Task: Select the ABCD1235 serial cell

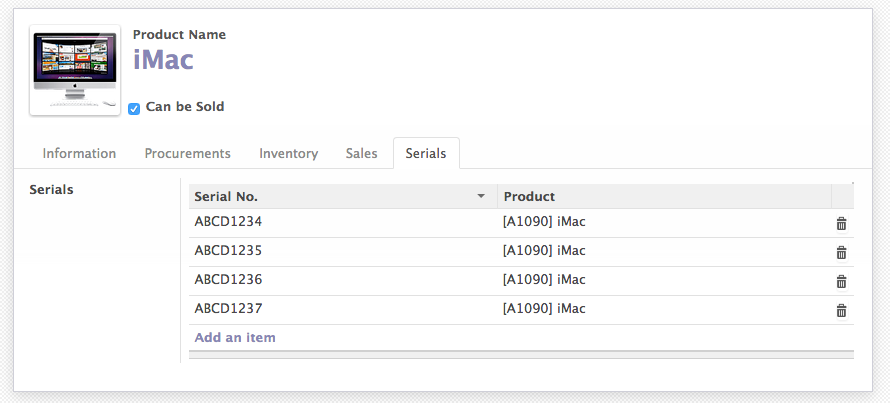Action: coord(343,251)
